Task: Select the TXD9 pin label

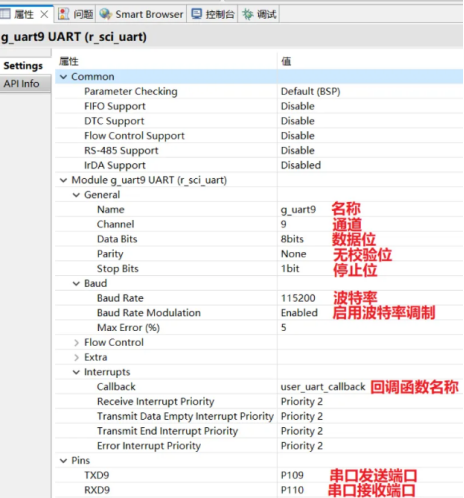Action: (x=97, y=475)
